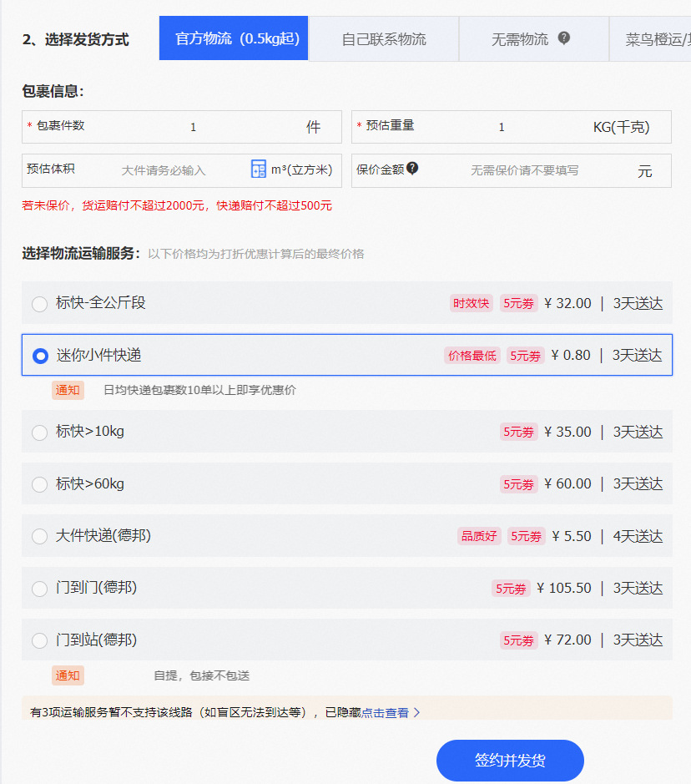
Task: Click the 价格最低 tag on 迷你小件快递
Action: tap(472, 356)
